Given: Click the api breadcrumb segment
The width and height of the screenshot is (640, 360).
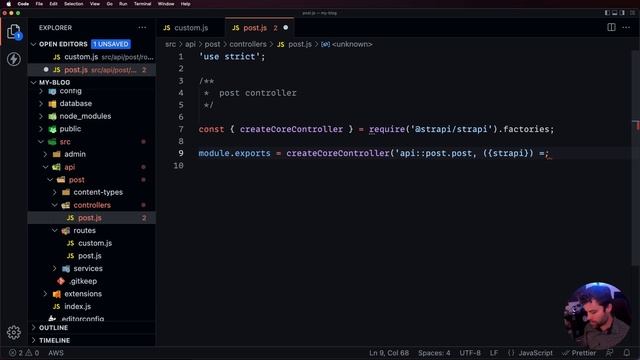Looking at the screenshot, I should (190, 44).
